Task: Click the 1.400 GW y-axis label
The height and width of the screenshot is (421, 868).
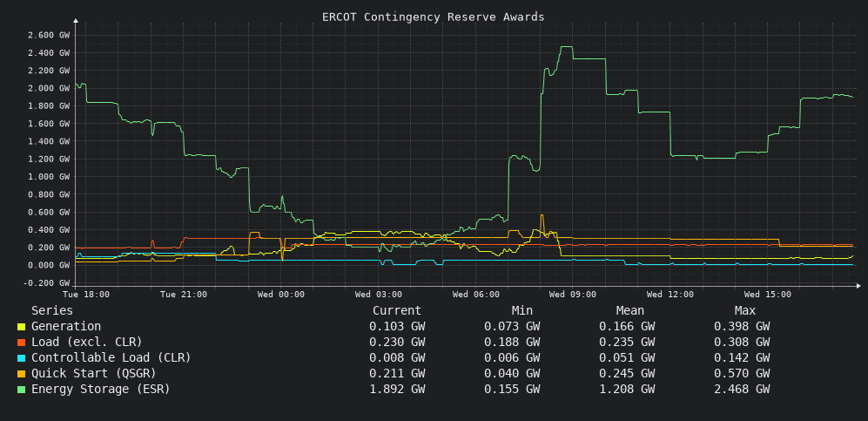Action: tap(49, 141)
